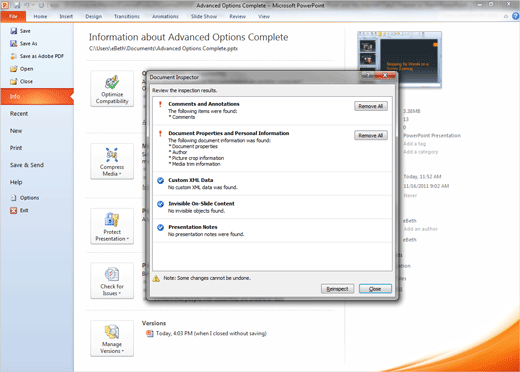The width and height of the screenshot is (520, 372).
Task: Open the Manage Versions dropdown button
Action: click(112, 339)
